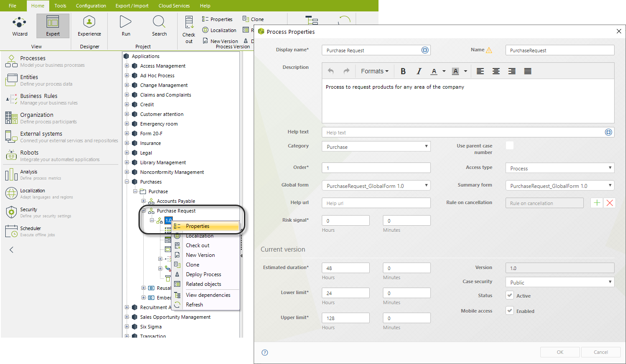Screen dimensions: 626x364
Task: Open the Case security dropdown
Action: (x=560, y=282)
